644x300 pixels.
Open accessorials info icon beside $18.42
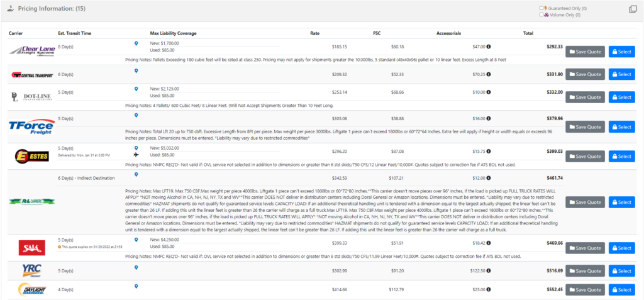489,243
